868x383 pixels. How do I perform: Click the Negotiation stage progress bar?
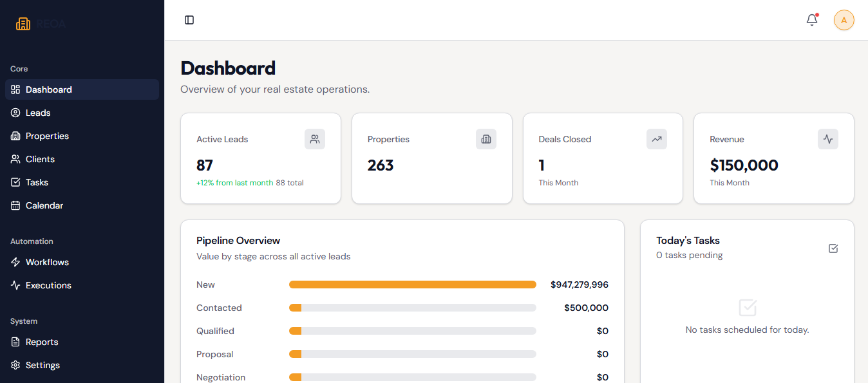(x=413, y=377)
